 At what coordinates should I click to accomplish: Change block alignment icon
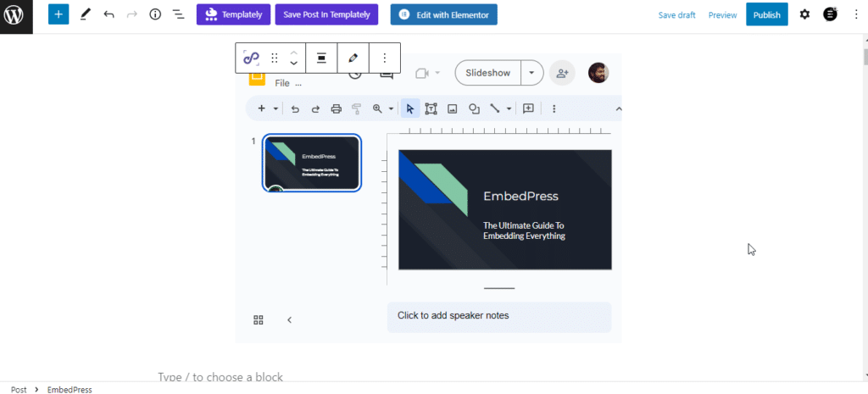coord(321,58)
